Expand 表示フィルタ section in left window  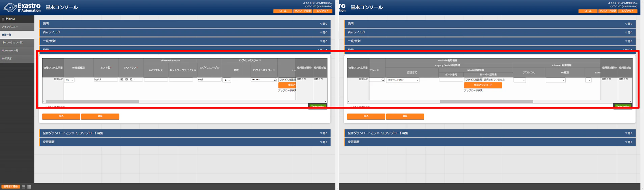pos(185,32)
